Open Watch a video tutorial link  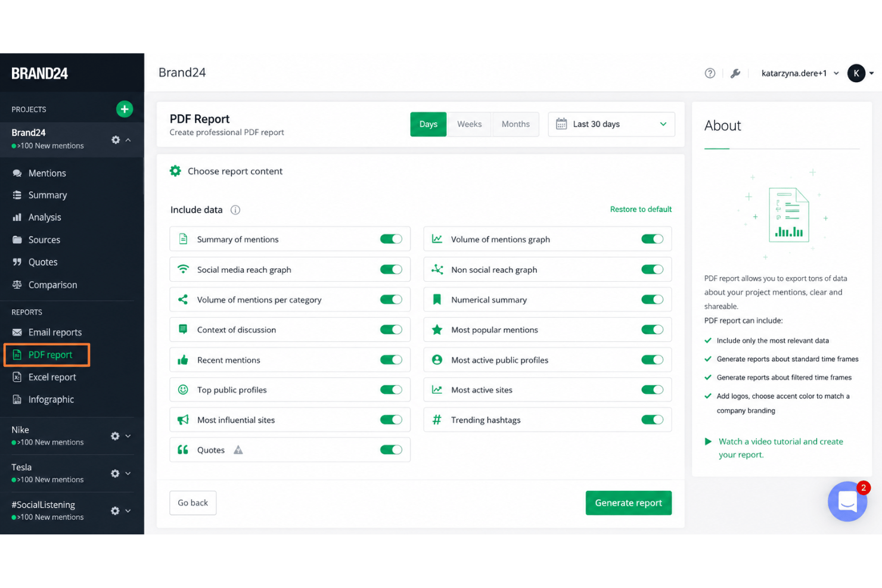click(781, 448)
